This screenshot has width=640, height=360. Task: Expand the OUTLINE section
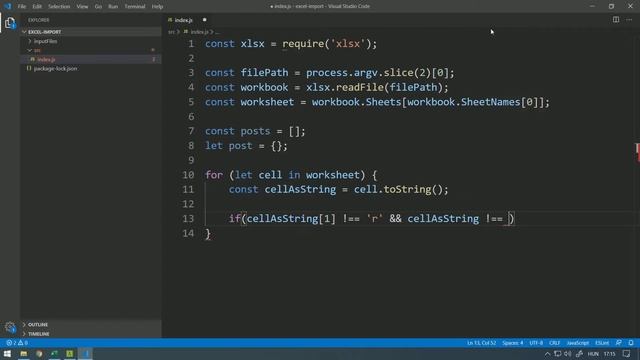92,324
